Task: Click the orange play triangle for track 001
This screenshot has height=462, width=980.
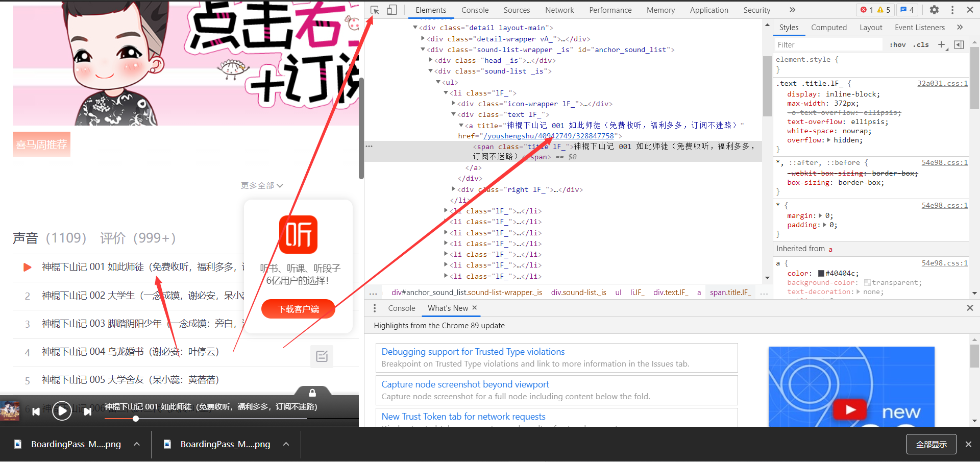Action: (x=28, y=267)
